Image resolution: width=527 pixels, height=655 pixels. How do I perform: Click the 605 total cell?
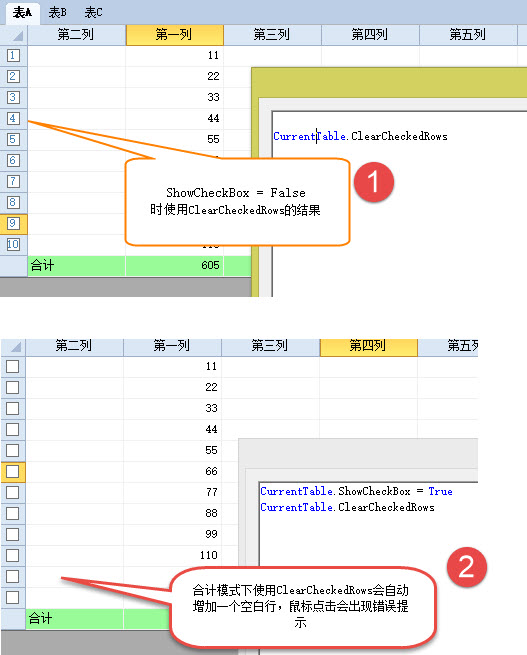click(175, 266)
